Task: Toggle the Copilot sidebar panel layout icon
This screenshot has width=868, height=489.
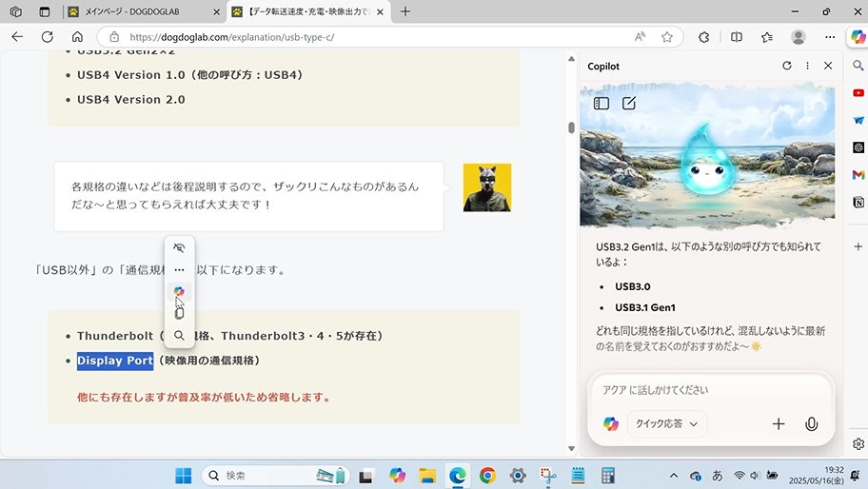Action: tap(602, 103)
